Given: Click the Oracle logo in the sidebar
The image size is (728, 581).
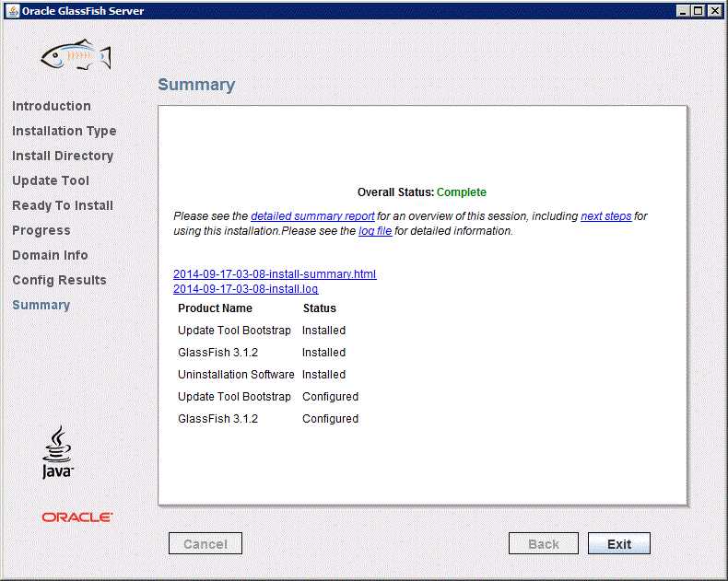Looking at the screenshot, I should point(77,517).
